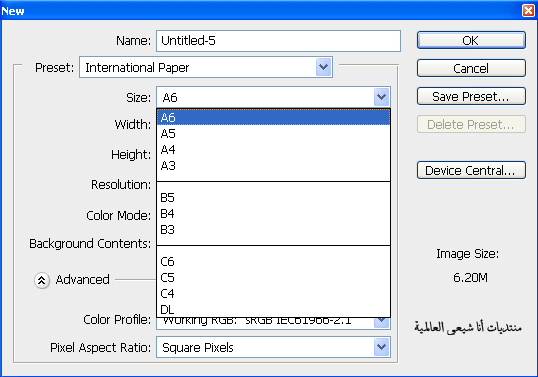The width and height of the screenshot is (538, 377).
Task: Select A6 in the size list
Action: point(273,117)
